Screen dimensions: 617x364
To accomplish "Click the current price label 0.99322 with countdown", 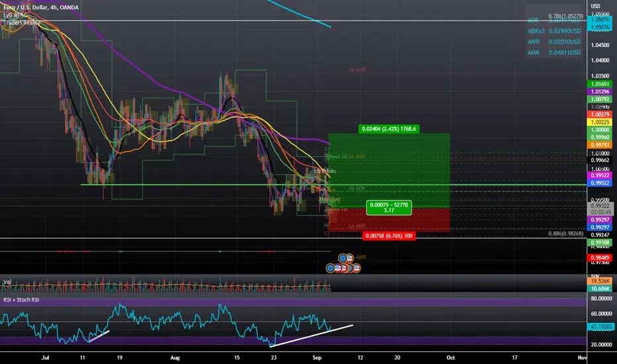I will click(x=599, y=209).
